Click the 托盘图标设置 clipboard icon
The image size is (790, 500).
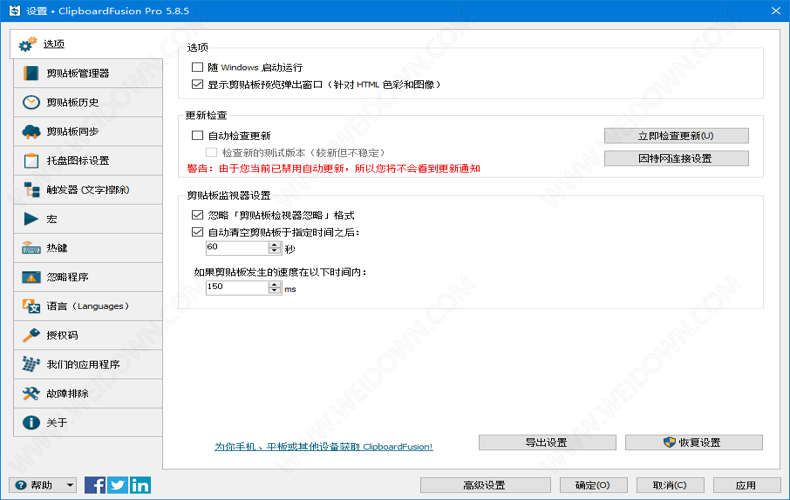click(31, 161)
